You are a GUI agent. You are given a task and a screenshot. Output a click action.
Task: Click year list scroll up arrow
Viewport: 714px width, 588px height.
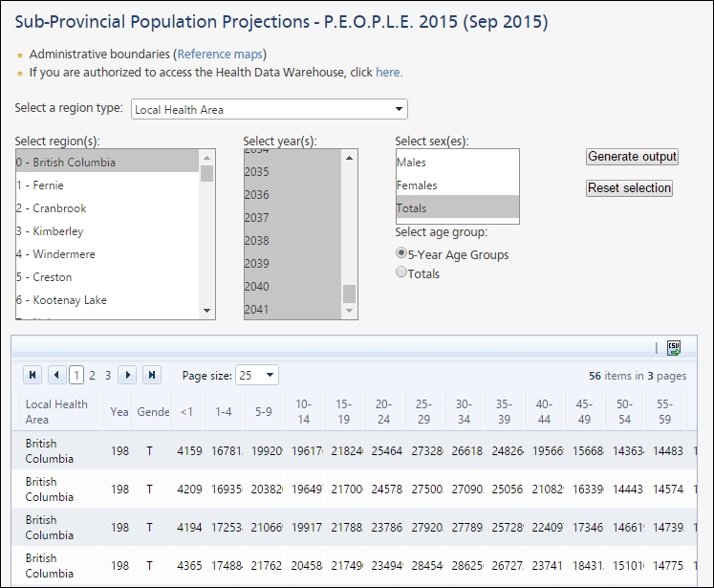pos(349,158)
